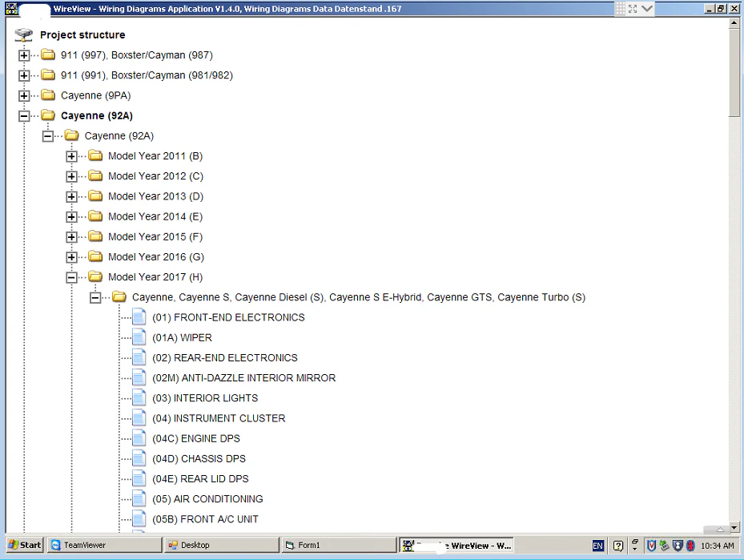Click the scrollbar down arrow
The height and width of the screenshot is (560, 744).
pos(734,528)
